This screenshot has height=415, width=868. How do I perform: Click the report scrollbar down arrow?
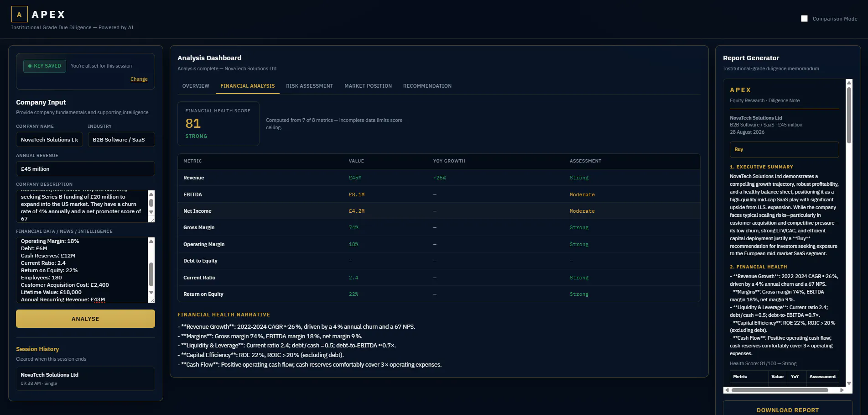coord(849,383)
